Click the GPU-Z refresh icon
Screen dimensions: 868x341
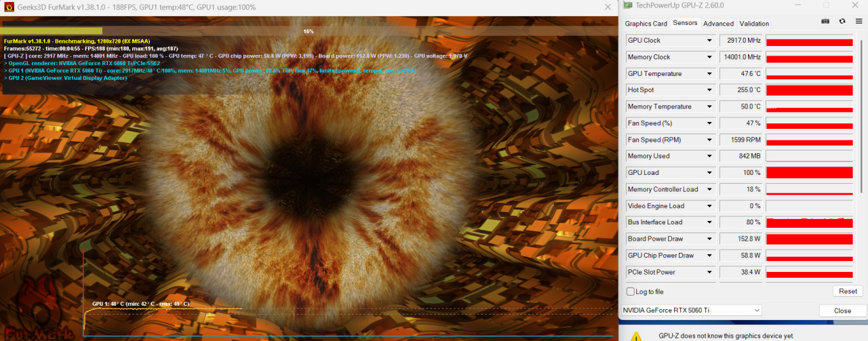pyautogui.click(x=842, y=21)
